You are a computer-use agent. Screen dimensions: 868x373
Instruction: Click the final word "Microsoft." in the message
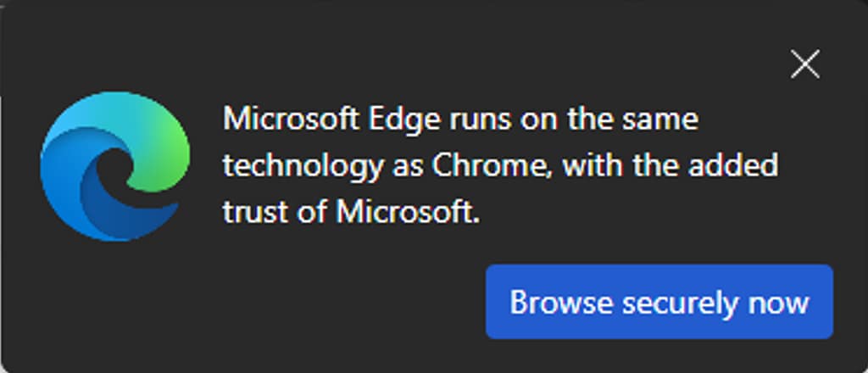tap(409, 212)
